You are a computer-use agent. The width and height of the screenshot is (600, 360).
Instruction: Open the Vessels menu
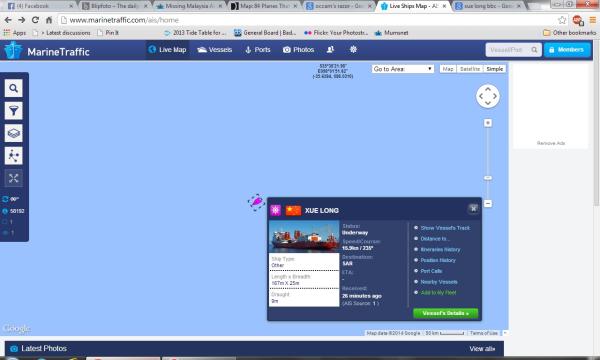(215, 50)
